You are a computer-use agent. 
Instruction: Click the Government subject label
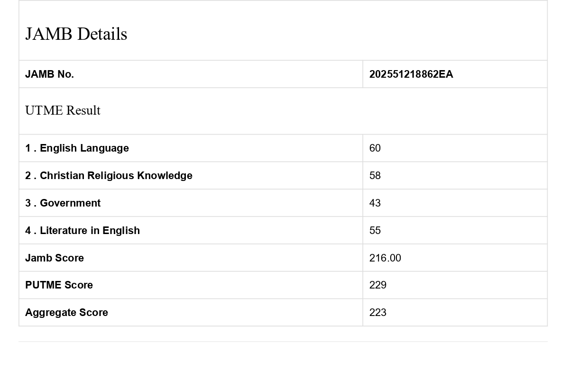pyautogui.click(x=70, y=203)
